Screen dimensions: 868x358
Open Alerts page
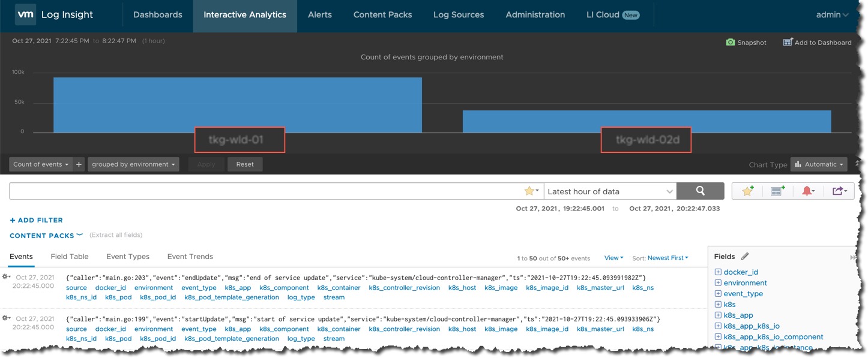click(x=320, y=15)
